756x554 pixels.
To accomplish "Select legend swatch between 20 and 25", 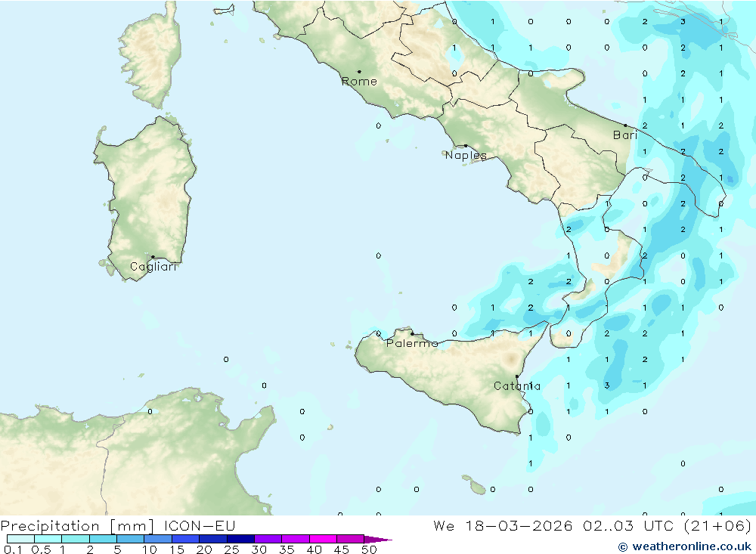I will tap(213, 539).
